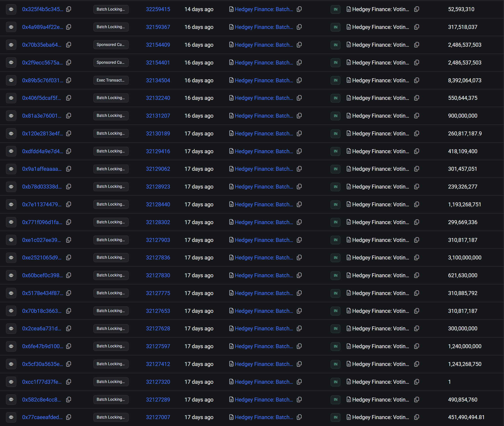
Task: Open transaction 0x2cea6a731d details
Action: [42, 328]
